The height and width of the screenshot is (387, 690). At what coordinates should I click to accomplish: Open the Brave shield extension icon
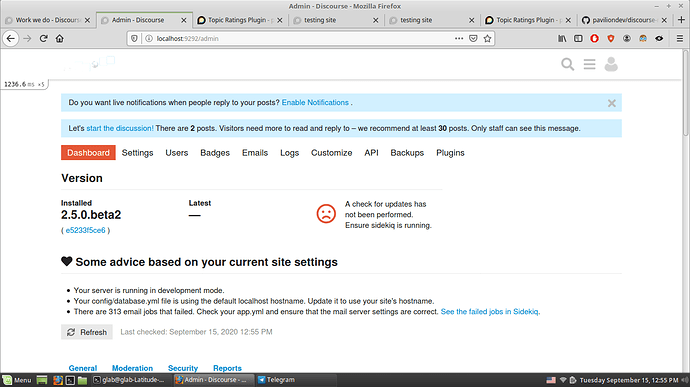tap(610, 39)
